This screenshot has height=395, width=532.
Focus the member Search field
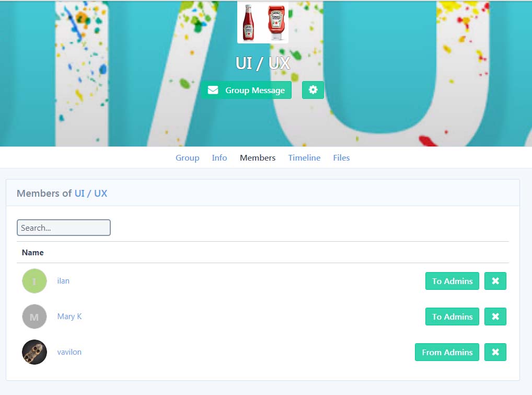click(x=64, y=228)
